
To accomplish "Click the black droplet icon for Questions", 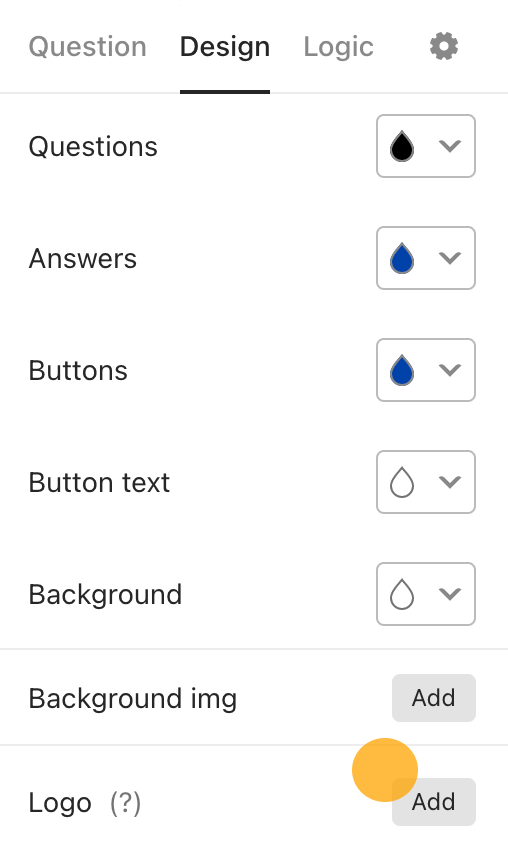I will tap(402, 146).
